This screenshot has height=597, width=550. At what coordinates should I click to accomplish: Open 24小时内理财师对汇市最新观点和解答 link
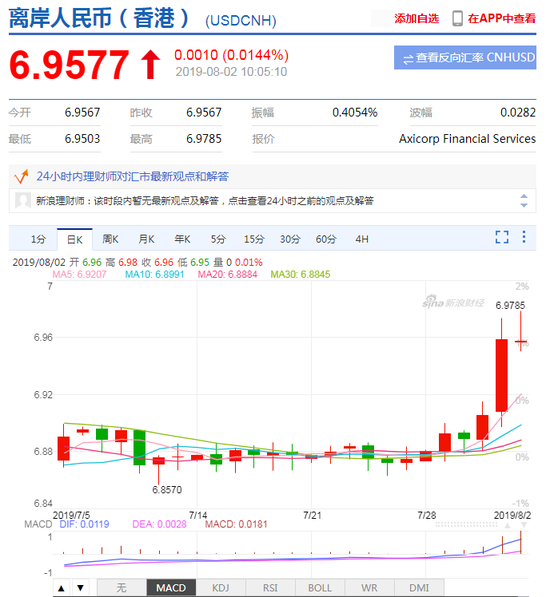(x=132, y=176)
